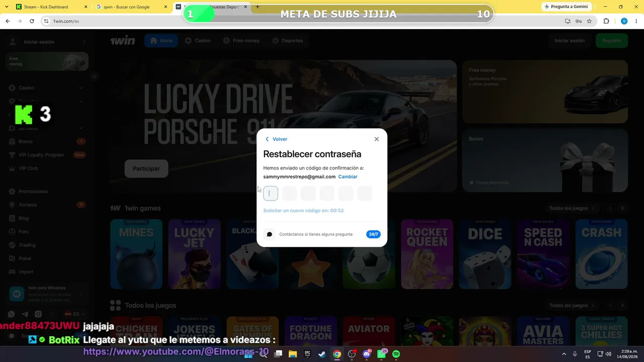644x362 pixels.
Task: Click Todos los juegos in 1win games row
Action: [x=572, y=208]
